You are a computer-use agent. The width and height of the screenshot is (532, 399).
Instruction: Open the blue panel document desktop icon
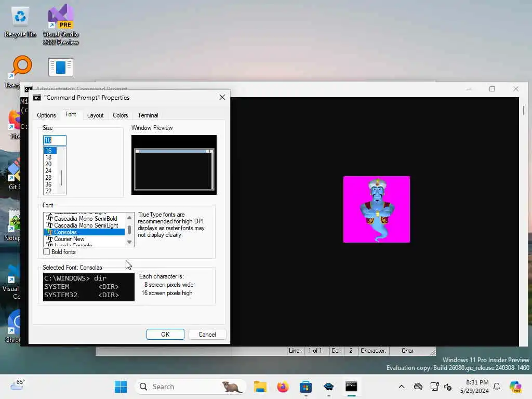coord(61,67)
